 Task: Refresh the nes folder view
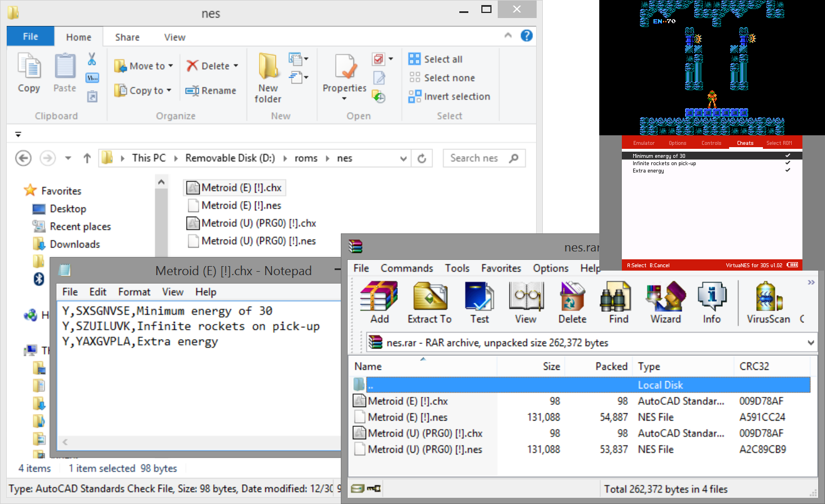(x=422, y=158)
